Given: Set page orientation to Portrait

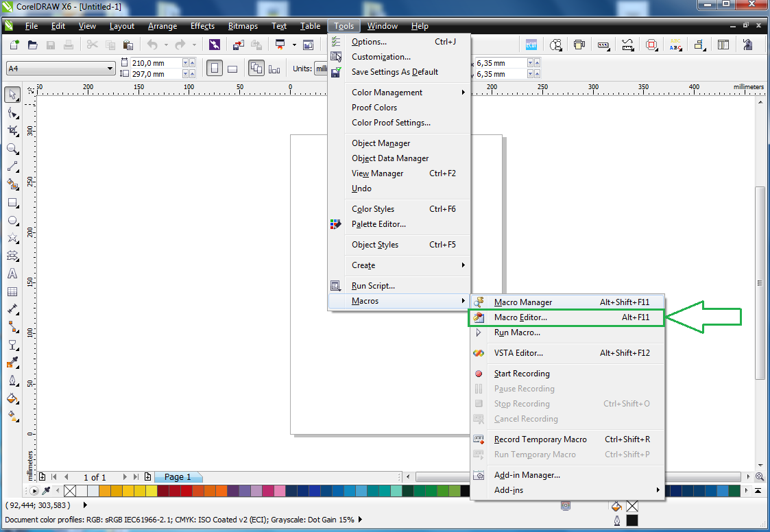Looking at the screenshot, I should [215, 69].
